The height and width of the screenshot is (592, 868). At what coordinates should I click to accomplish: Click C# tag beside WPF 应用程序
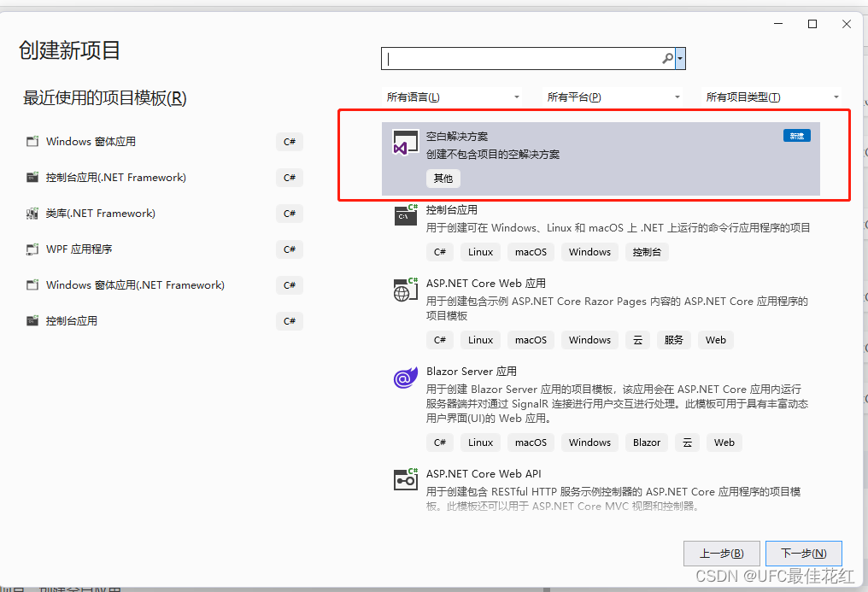[290, 249]
